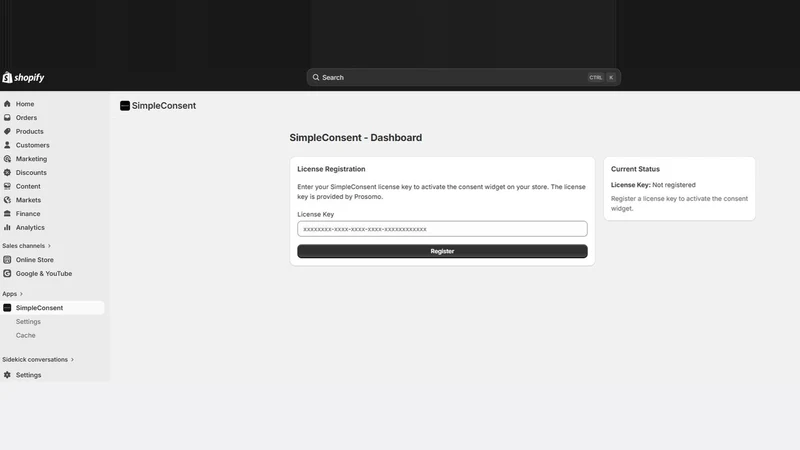Image resolution: width=800 pixels, height=450 pixels.
Task: Expand Sidekick conversations chevron
Action: pyautogui.click(x=72, y=360)
